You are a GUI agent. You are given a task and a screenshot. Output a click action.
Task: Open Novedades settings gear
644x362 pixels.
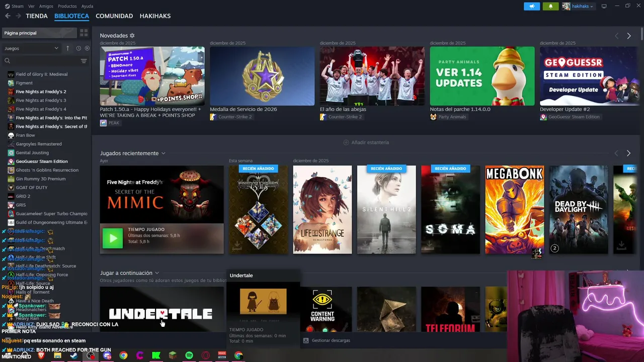coord(132,36)
